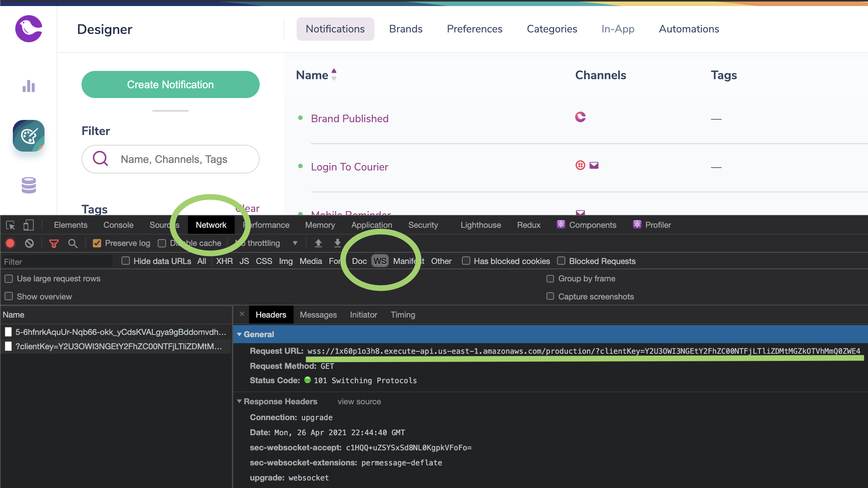Screen dimensions: 868x488
Task: Switch to Brands tab
Action: (x=406, y=29)
